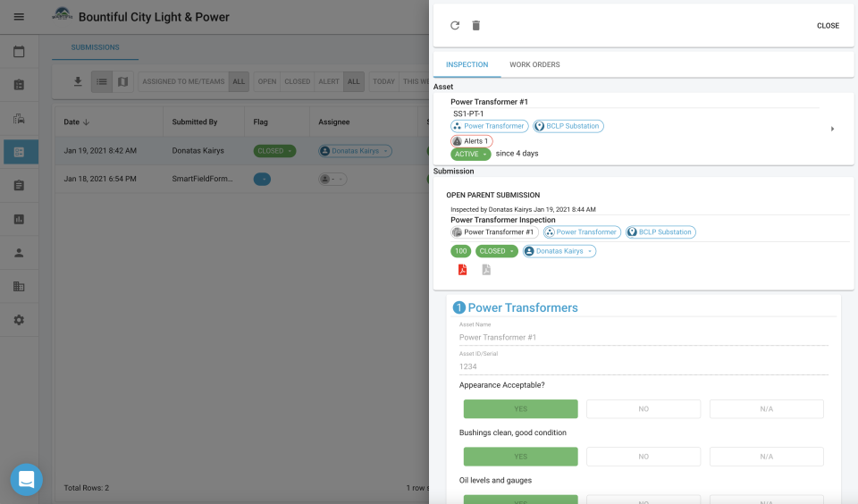This screenshot has height=504, width=858.
Task: Open the reports chart sidebar icon
Action: 19,220
